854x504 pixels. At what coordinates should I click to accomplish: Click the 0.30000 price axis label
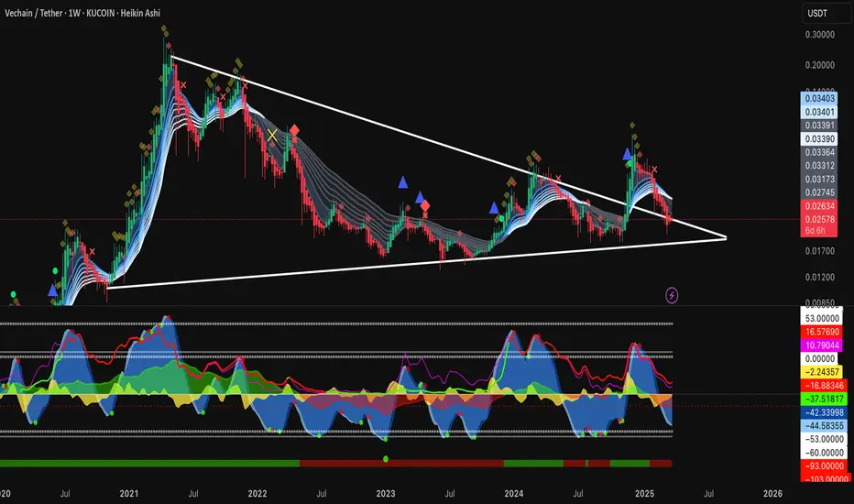pyautogui.click(x=820, y=34)
